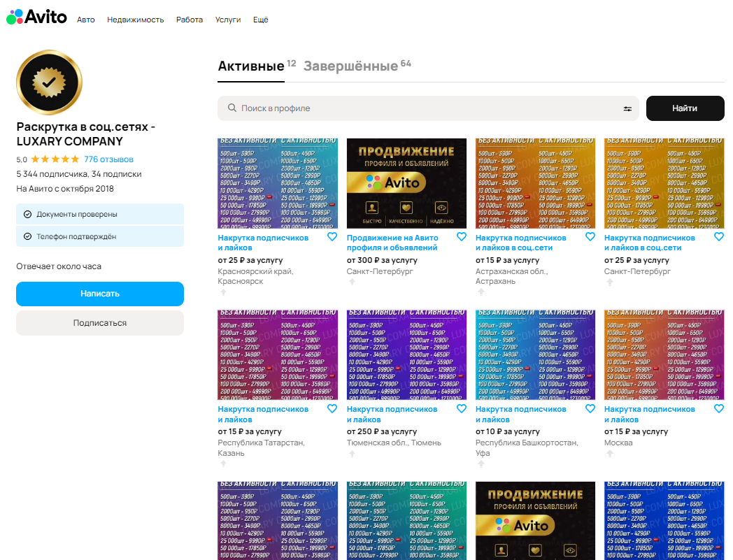Select the Активные tab
Viewport: 733px width, 560px height.
[257, 66]
